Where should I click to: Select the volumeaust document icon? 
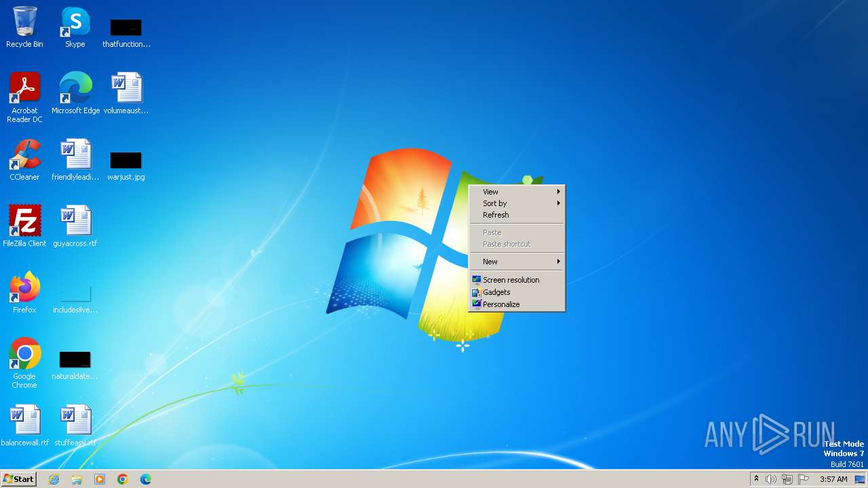(x=126, y=94)
